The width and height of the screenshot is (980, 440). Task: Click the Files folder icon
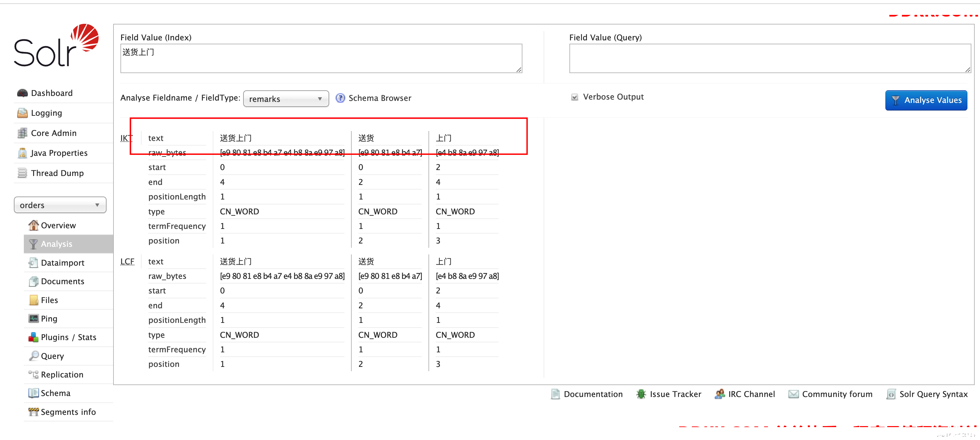coord(33,300)
